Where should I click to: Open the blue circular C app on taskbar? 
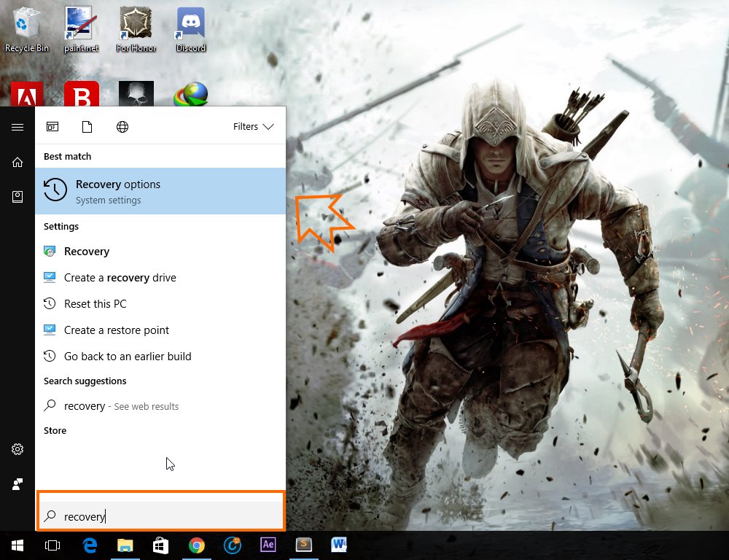click(233, 545)
